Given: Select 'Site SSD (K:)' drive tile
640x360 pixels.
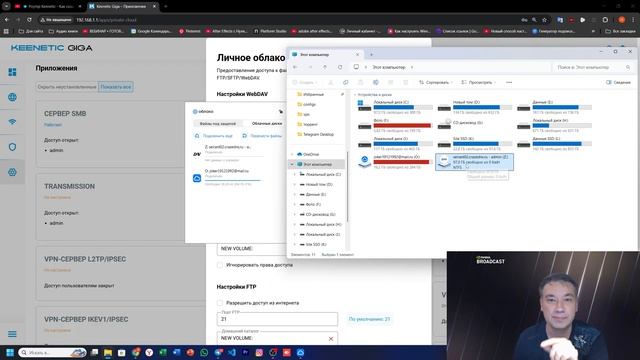Looking at the screenshot, I should point(474,144).
